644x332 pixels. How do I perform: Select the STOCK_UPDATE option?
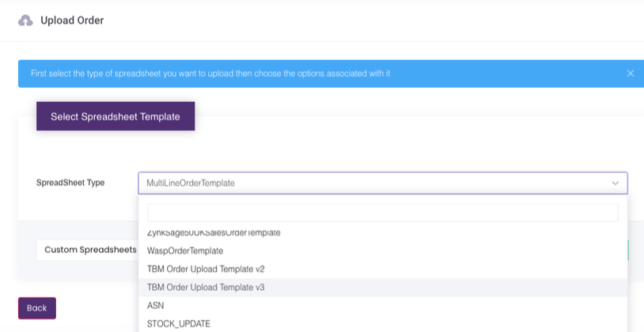coord(383,324)
